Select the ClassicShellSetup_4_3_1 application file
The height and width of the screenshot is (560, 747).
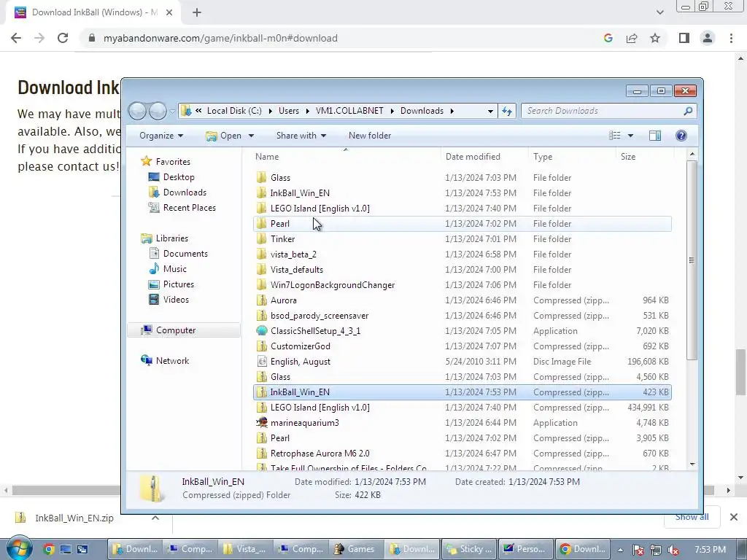pos(462,331)
